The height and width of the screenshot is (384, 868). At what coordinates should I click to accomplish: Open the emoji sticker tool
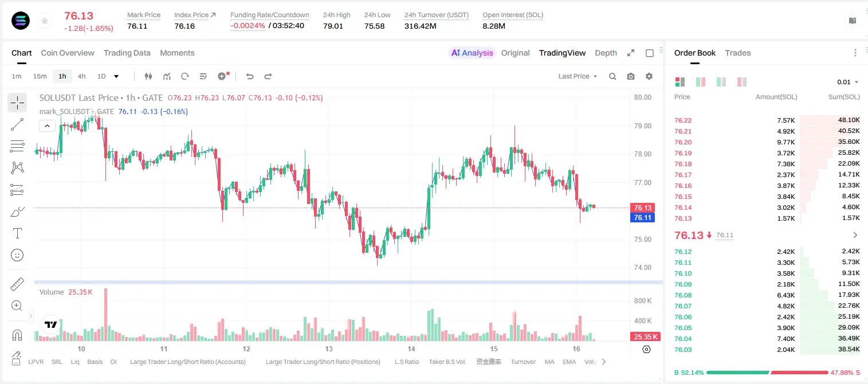click(17, 255)
